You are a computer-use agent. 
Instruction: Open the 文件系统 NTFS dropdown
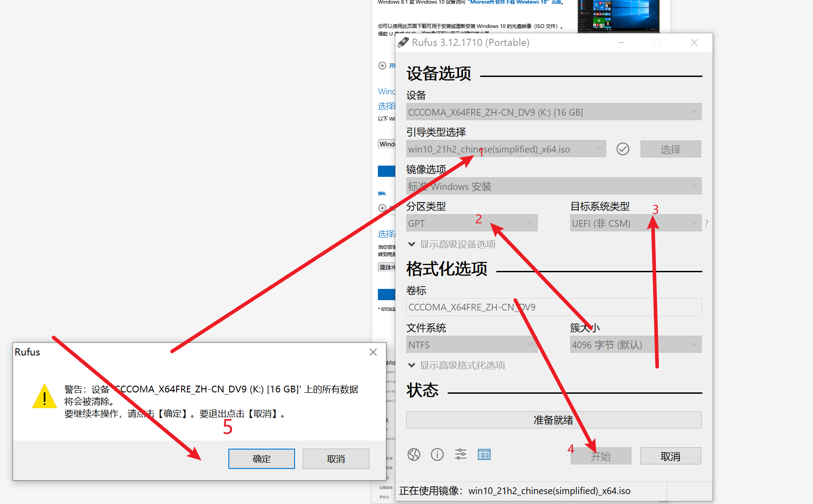coord(472,345)
